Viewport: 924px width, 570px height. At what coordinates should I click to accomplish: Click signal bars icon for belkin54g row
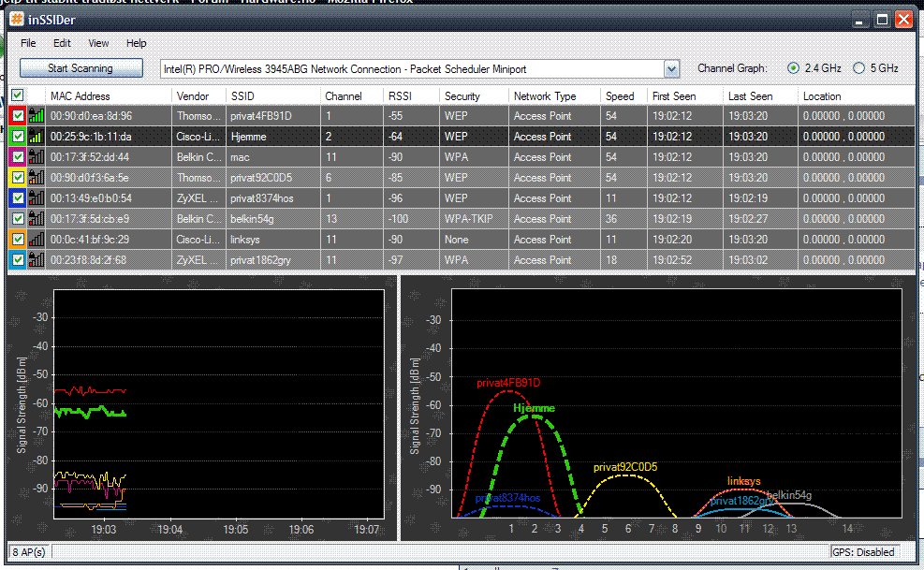click(37, 219)
